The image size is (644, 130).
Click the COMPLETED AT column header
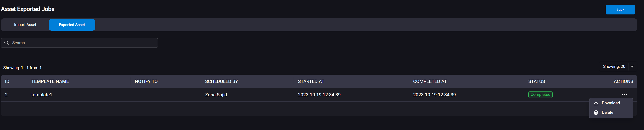point(430,81)
